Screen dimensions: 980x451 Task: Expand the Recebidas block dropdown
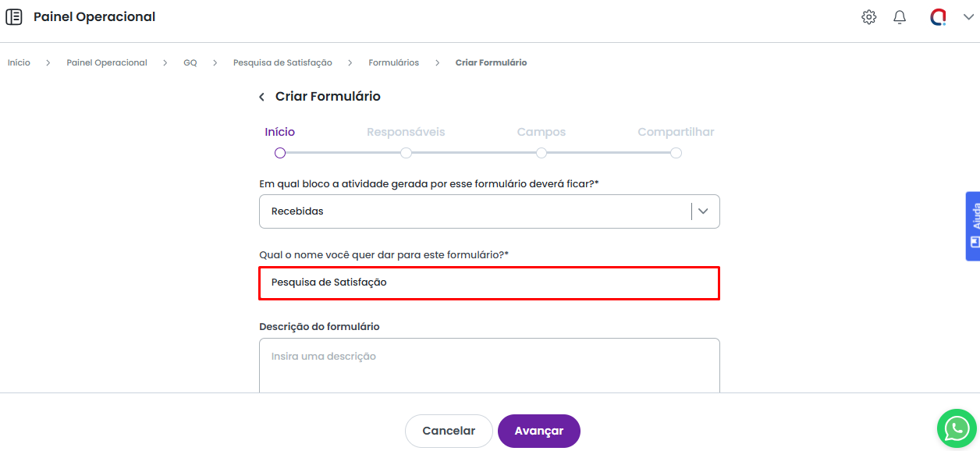[x=703, y=211]
